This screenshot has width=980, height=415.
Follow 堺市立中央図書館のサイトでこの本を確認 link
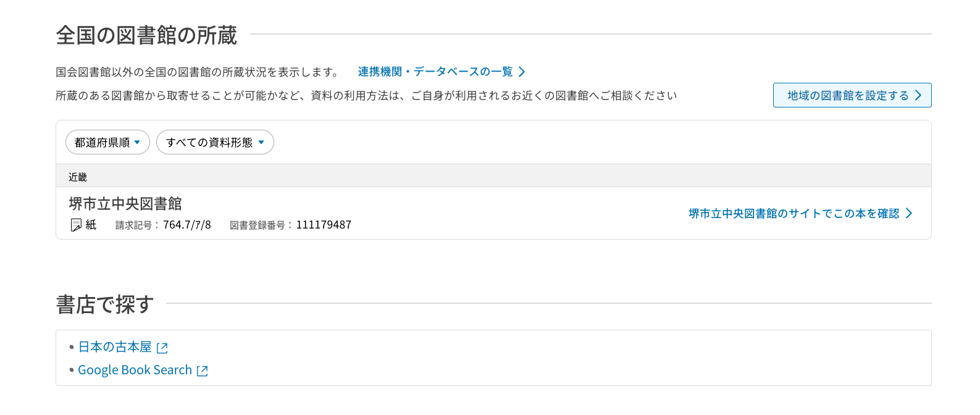[794, 213]
